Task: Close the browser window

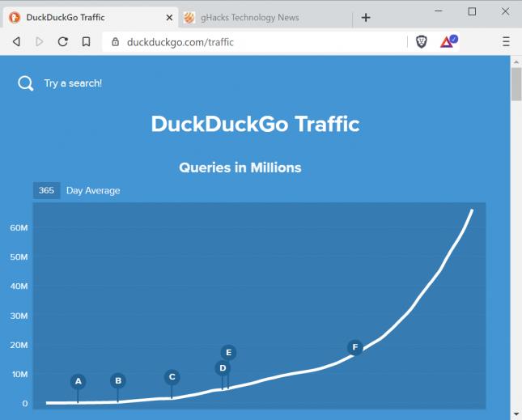Action: tap(505, 11)
